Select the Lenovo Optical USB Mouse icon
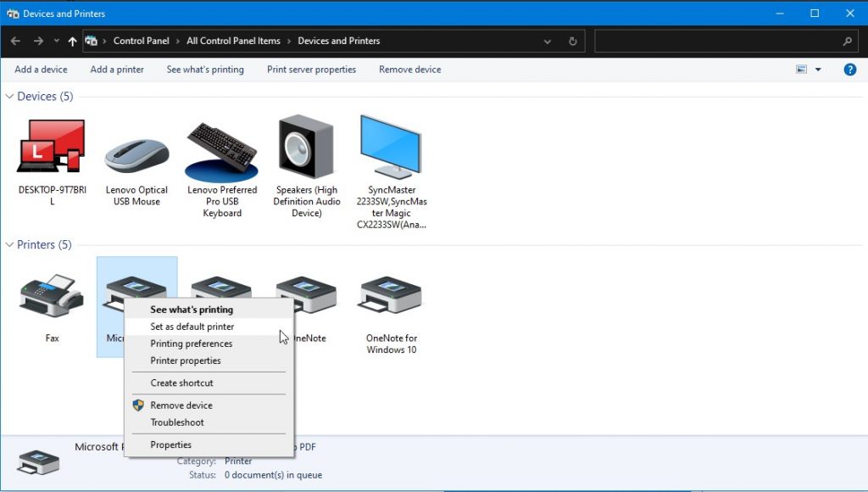Image resolution: width=868 pixels, height=492 pixels. coord(136,156)
